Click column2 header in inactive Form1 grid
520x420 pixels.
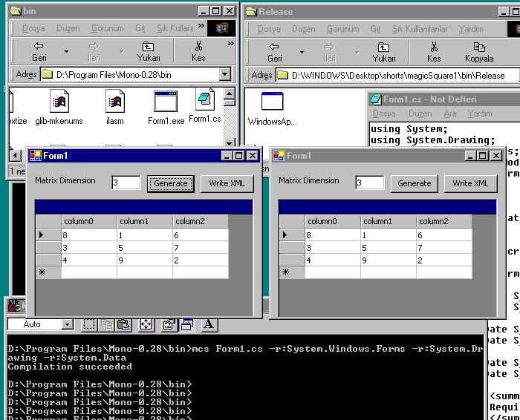(x=444, y=221)
